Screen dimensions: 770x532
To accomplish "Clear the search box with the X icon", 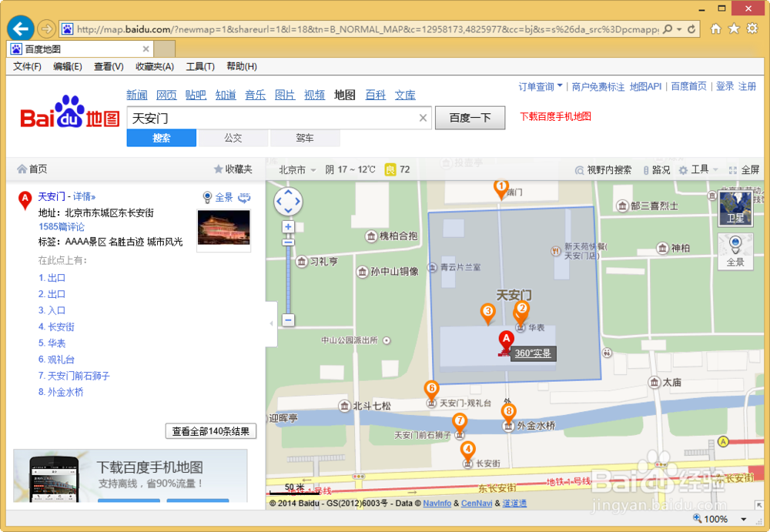I will 423,118.
